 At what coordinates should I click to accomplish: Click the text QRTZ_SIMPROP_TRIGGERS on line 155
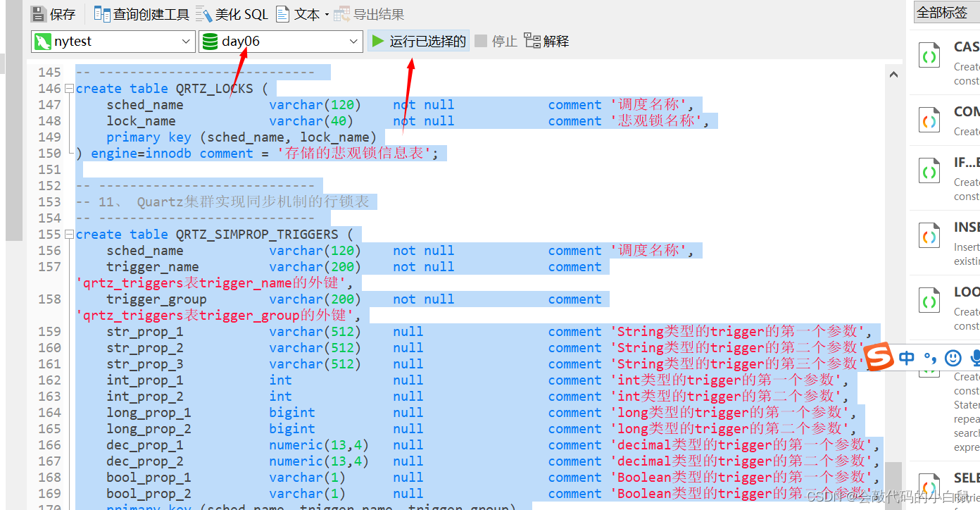257,235
